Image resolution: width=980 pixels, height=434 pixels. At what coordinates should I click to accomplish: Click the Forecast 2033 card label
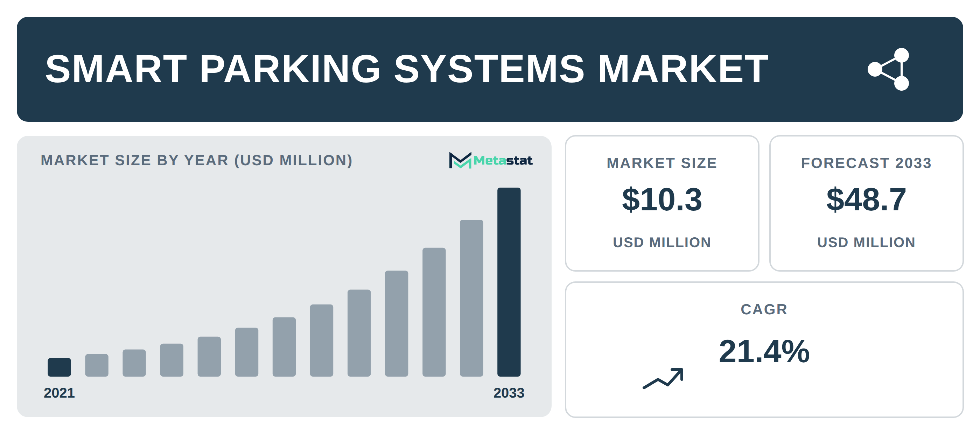coord(866,163)
